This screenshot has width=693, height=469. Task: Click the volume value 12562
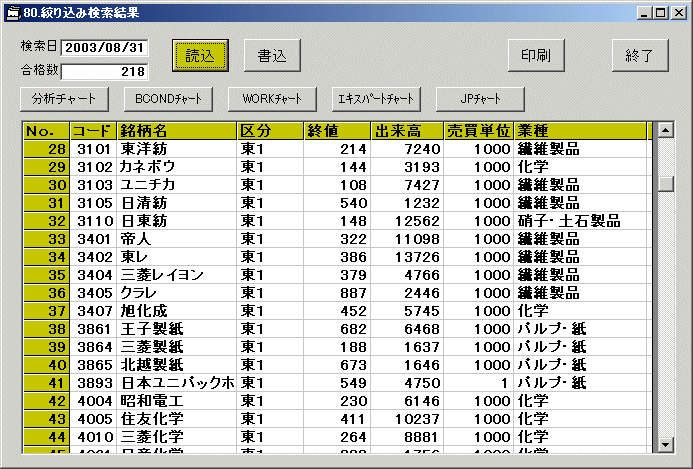click(x=407, y=221)
